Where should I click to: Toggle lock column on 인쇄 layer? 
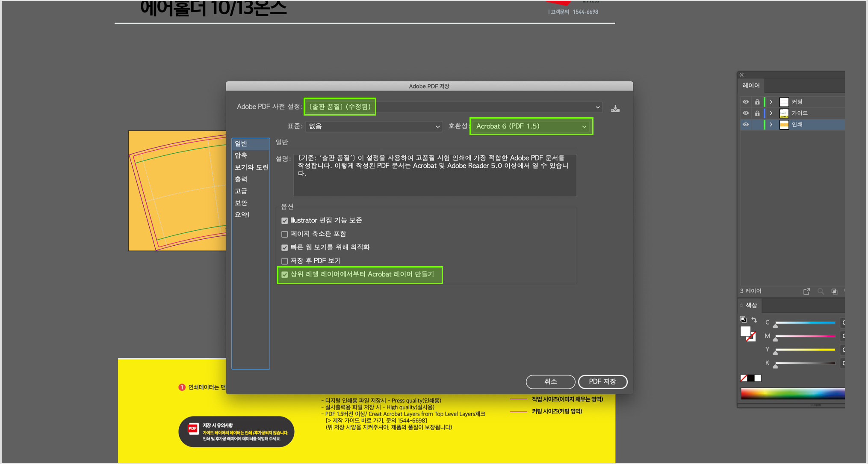(x=757, y=125)
